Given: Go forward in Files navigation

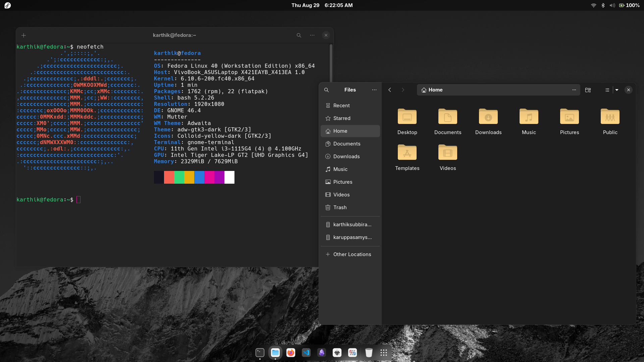Looking at the screenshot, I should click(x=403, y=90).
